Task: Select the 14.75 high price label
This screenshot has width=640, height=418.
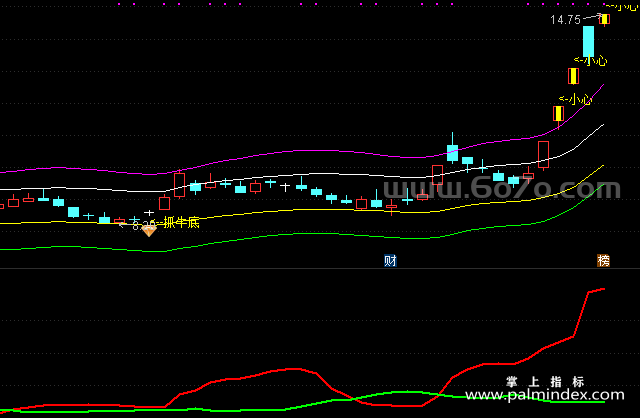Action: pyautogui.click(x=565, y=20)
